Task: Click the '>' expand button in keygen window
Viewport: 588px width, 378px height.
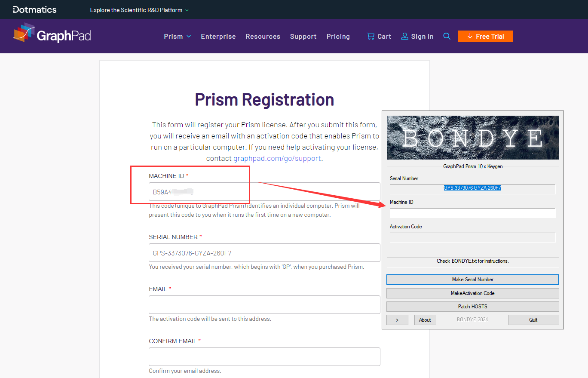Action: [397, 320]
